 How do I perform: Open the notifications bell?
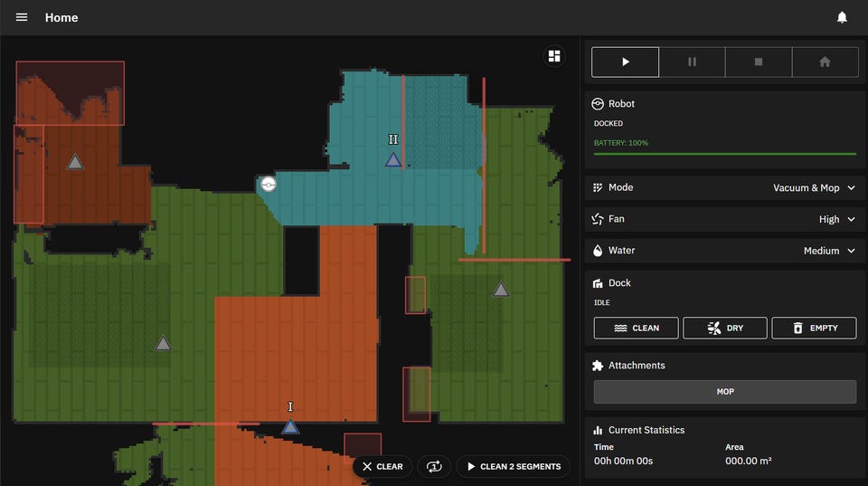842,17
